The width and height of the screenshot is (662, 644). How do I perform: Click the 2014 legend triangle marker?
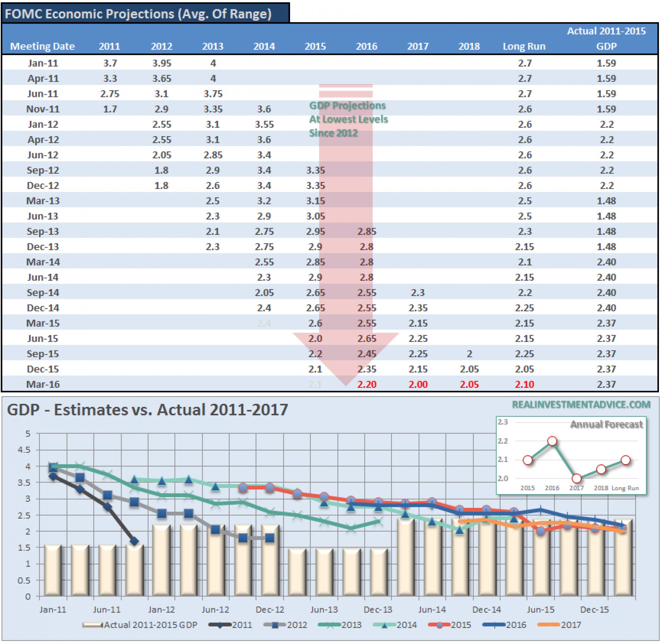coord(384,626)
